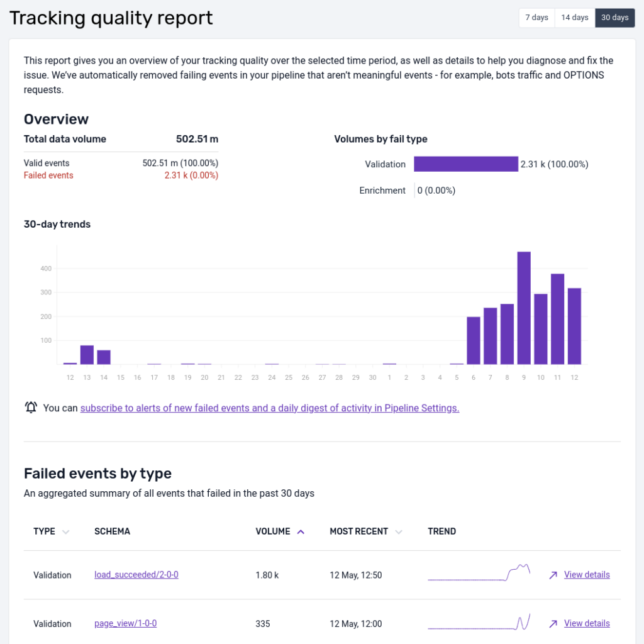Click the alert bell icon
The width and height of the screenshot is (644, 644).
click(31, 408)
